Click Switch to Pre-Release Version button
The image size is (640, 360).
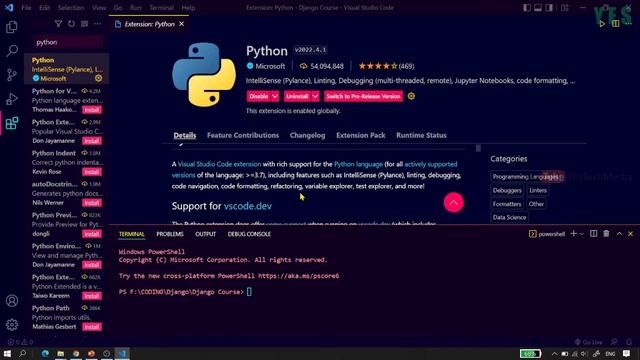363,96
